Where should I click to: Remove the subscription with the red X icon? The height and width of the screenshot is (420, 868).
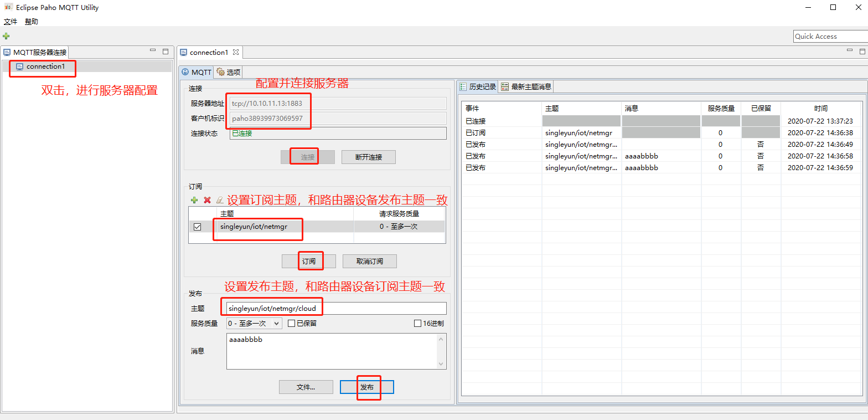(x=207, y=200)
